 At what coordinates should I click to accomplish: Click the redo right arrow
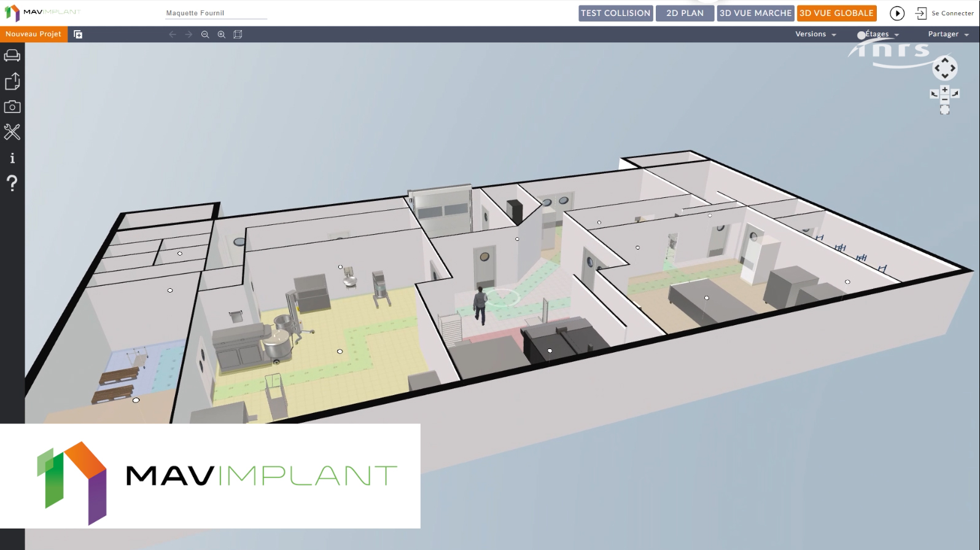pos(189,34)
